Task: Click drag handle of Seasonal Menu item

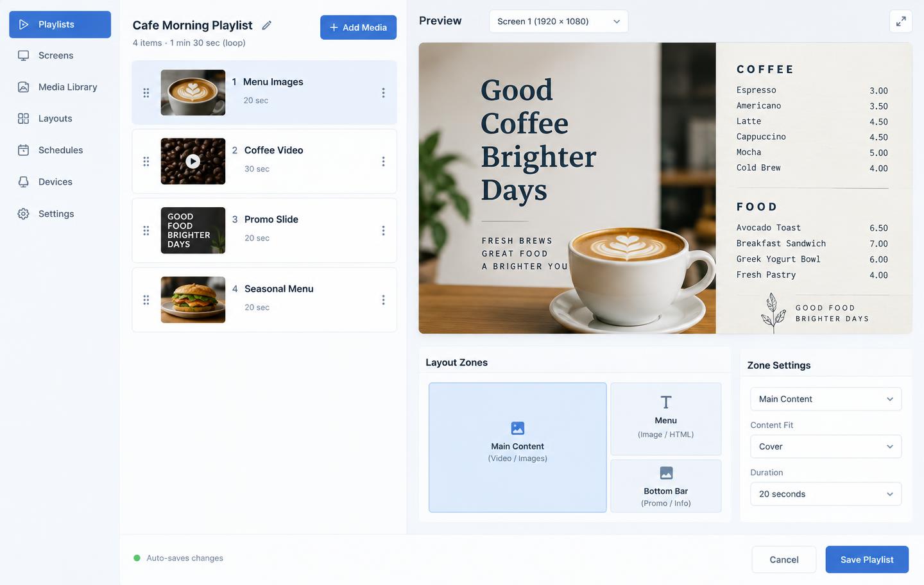Action: [x=146, y=300]
